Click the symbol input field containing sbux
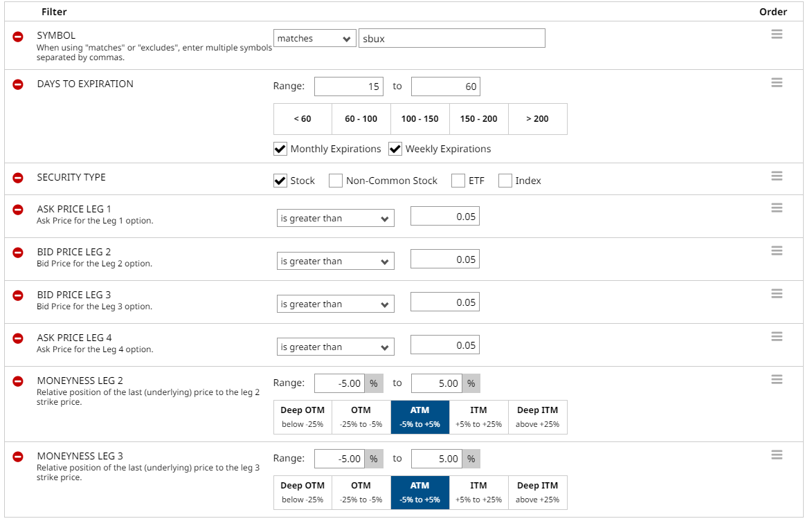The image size is (812, 521). (451, 39)
